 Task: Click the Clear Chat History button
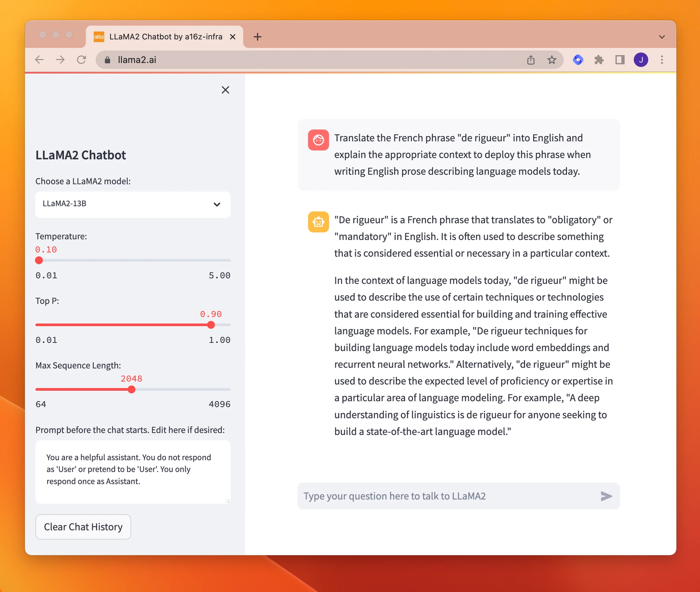pyautogui.click(x=83, y=527)
